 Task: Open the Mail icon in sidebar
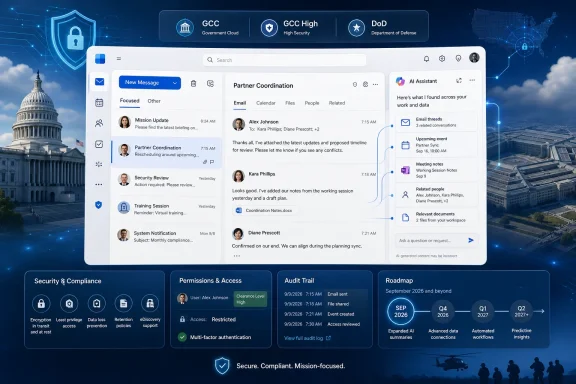tap(99, 82)
